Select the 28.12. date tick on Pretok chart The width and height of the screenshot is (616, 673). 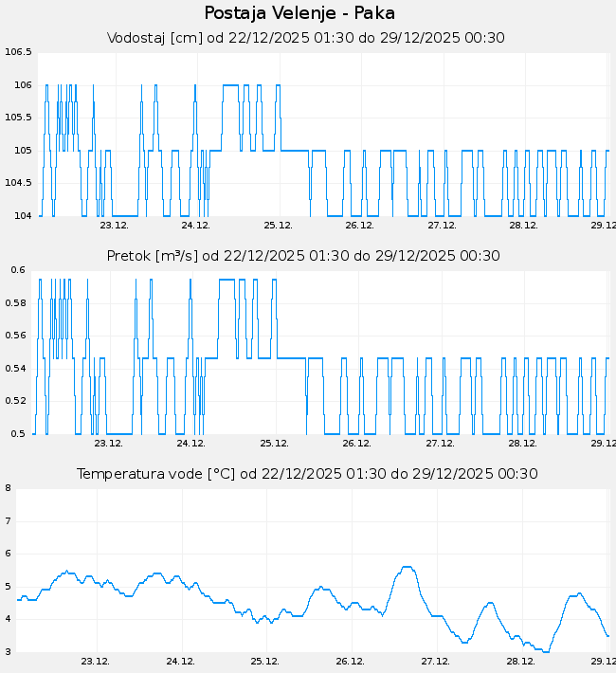point(521,444)
